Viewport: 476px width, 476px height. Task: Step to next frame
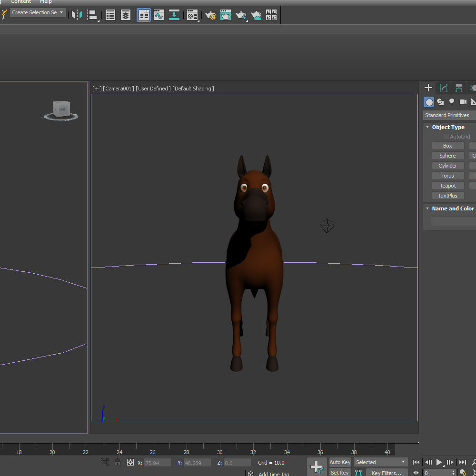click(450, 462)
